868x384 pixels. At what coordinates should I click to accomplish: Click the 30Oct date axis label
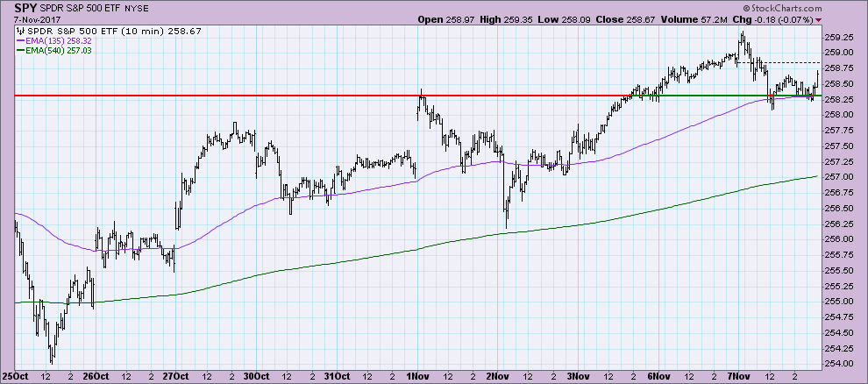pyautogui.click(x=256, y=376)
